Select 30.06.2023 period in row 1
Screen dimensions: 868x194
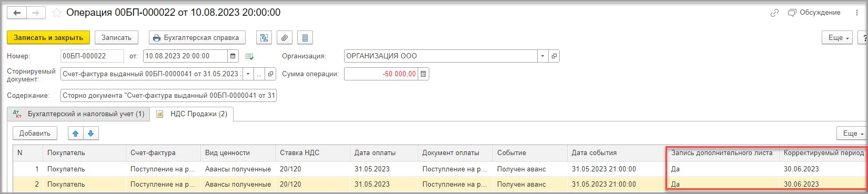click(x=823, y=169)
